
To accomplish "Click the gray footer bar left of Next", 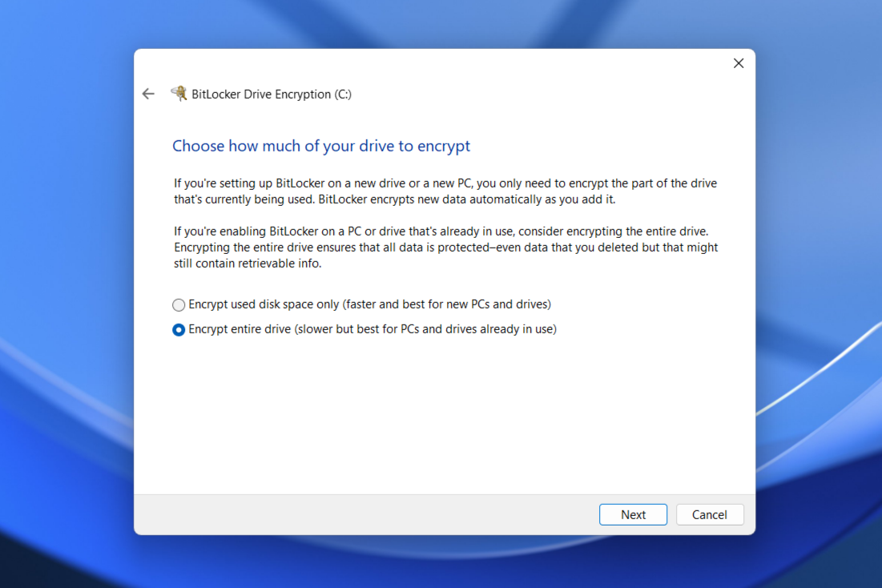I will tap(360, 514).
